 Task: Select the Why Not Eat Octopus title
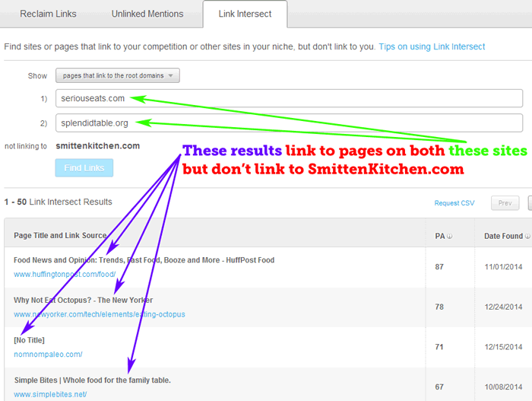click(x=83, y=300)
